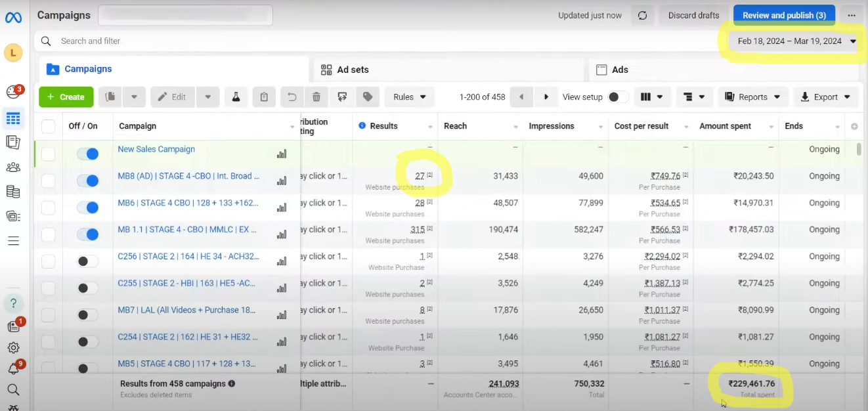Turn off the New Sales Campaign toggle
Viewport: 868px width, 411px height.
point(87,154)
